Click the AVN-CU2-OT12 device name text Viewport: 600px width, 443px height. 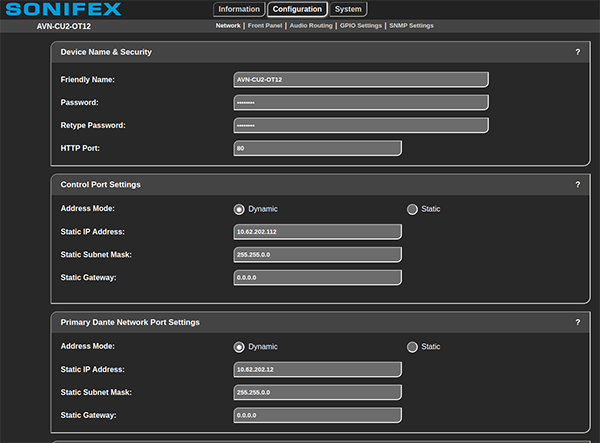(64, 26)
